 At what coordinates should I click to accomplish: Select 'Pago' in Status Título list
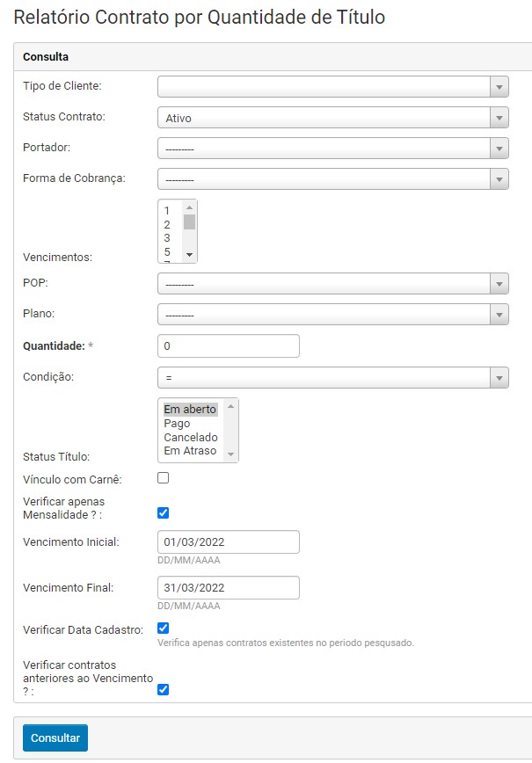[x=177, y=424]
